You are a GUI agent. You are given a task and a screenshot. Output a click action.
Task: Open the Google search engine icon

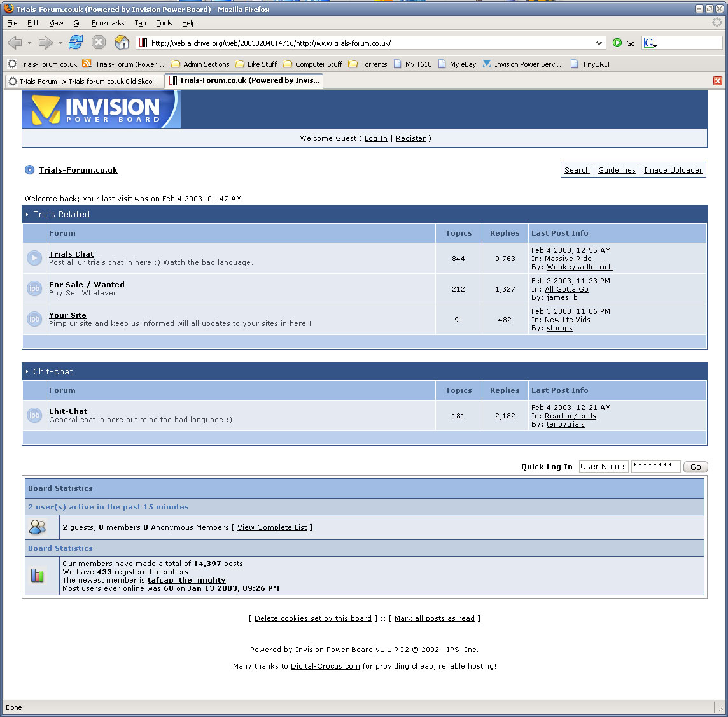pyautogui.click(x=650, y=43)
